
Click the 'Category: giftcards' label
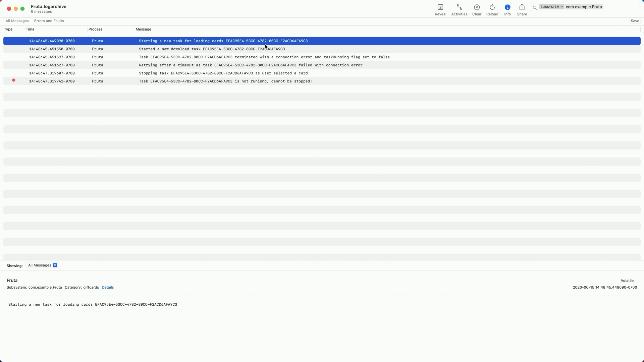pyautogui.click(x=82, y=287)
